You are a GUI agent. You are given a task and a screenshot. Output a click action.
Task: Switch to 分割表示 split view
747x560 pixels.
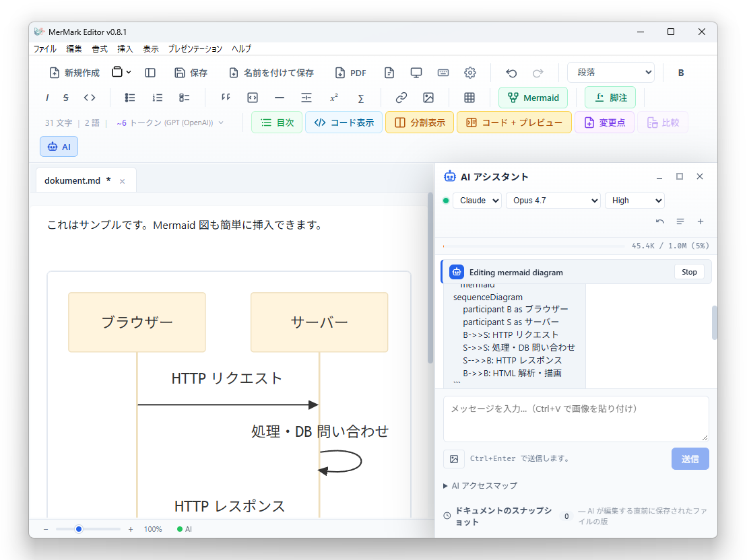click(x=419, y=123)
